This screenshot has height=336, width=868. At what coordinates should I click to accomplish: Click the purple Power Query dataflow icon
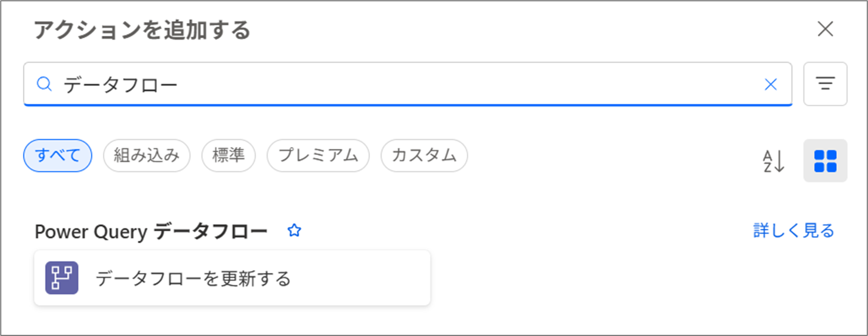pos(62,278)
